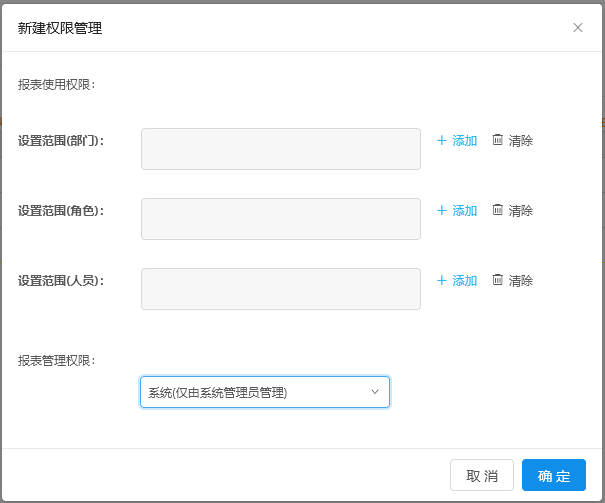This screenshot has height=503, width=605.
Task: Click the plus icon for department scope
Action: 442,141
